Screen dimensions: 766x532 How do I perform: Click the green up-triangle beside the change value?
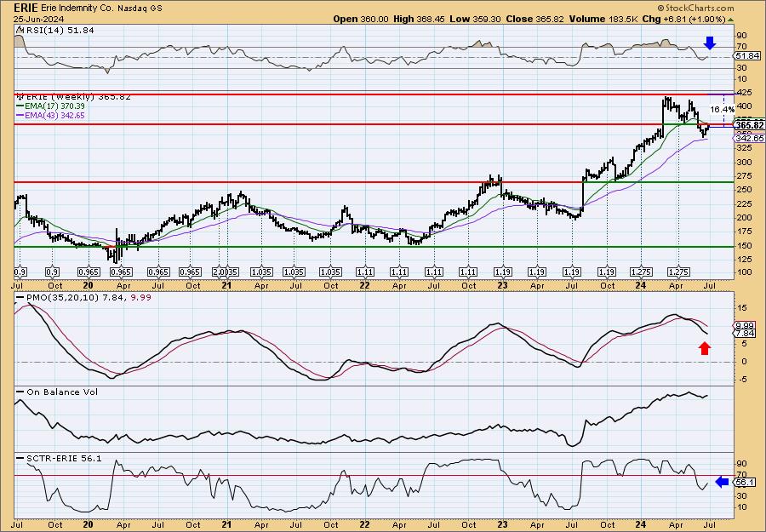730,20
